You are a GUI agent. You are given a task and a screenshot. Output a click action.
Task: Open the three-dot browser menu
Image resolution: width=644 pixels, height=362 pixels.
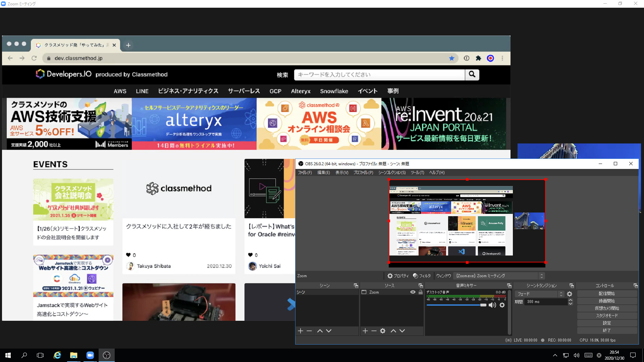[x=502, y=58]
